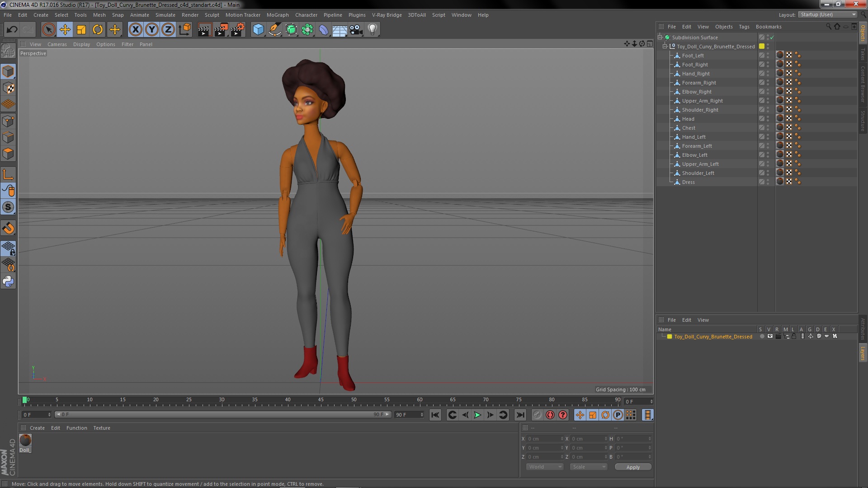The image size is (868, 488).
Task: Collapse the Subdivision Surface hierarchy
Action: [x=660, y=37]
